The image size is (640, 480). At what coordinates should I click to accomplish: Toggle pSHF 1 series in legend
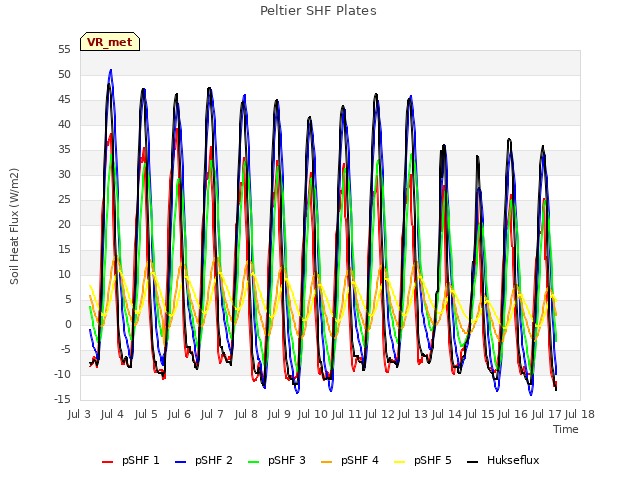pyautogui.click(x=131, y=460)
